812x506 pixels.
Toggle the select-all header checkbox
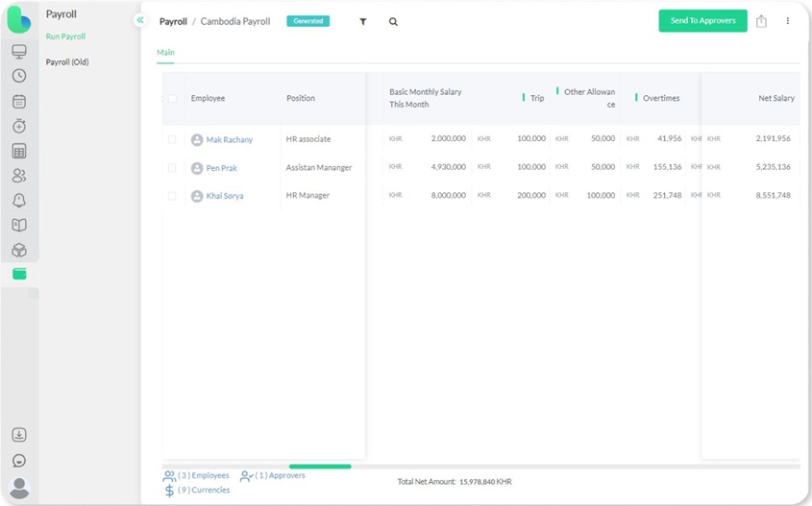pyautogui.click(x=172, y=98)
